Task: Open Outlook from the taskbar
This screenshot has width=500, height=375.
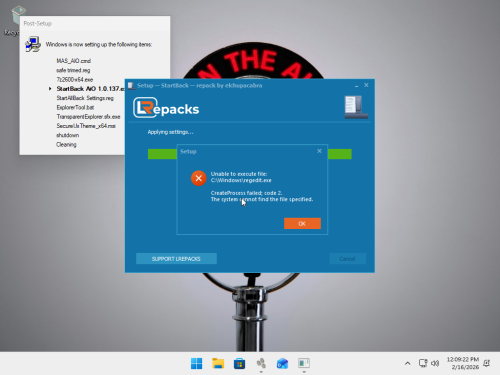Action: (282, 363)
